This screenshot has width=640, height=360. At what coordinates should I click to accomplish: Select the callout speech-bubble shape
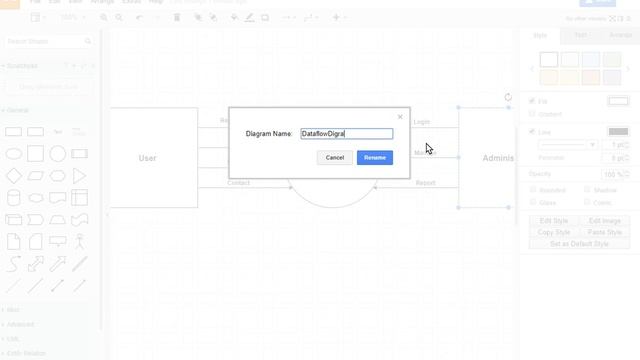58,241
